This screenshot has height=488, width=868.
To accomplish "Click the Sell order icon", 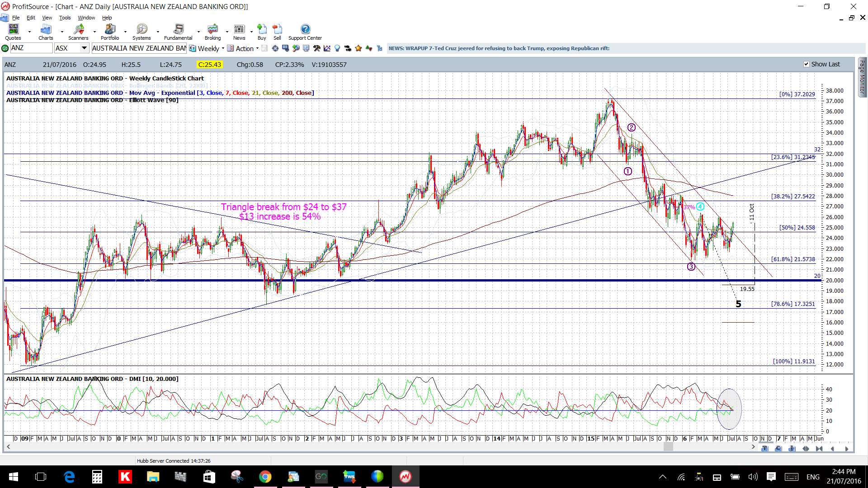I will tap(277, 32).
